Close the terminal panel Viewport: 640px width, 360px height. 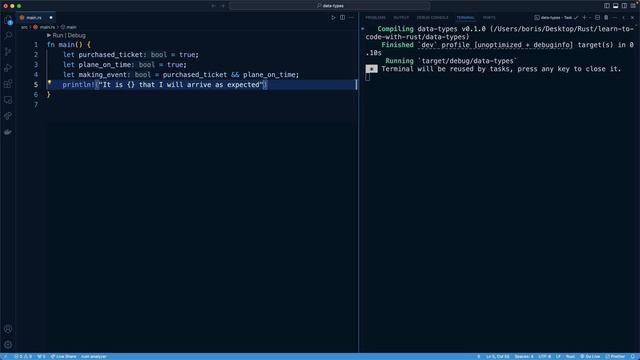pos(632,18)
